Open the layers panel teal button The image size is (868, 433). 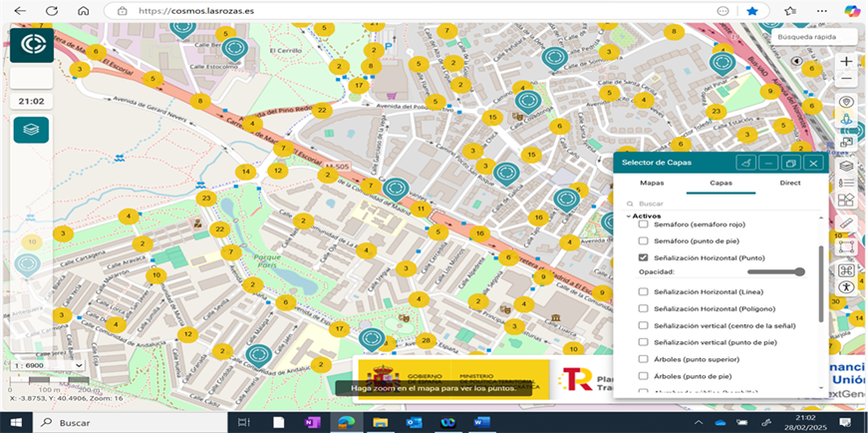coord(31,130)
